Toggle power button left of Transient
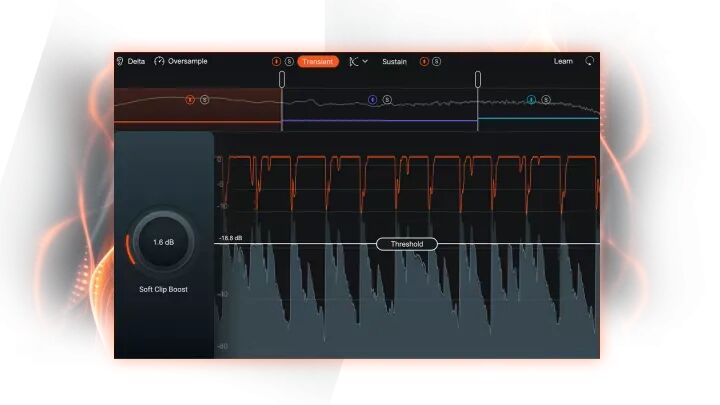 (276, 61)
